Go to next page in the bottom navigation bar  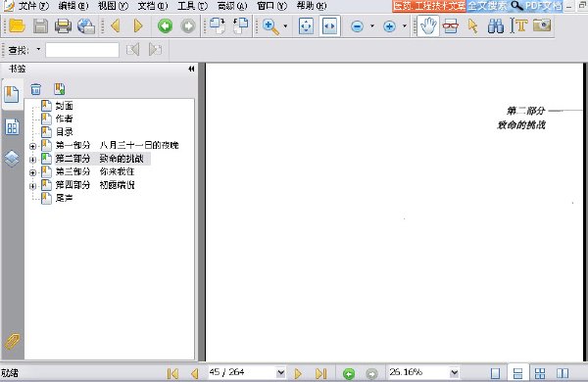pos(298,373)
